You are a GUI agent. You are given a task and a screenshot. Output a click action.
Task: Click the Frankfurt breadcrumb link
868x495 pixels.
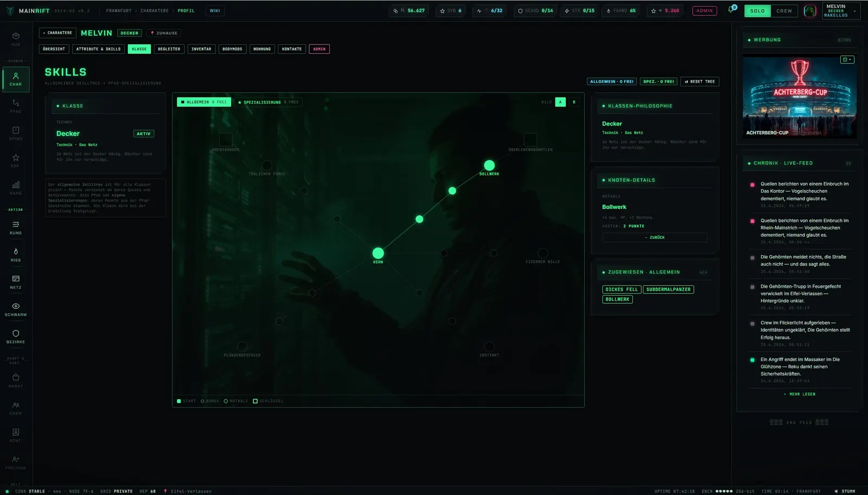119,11
